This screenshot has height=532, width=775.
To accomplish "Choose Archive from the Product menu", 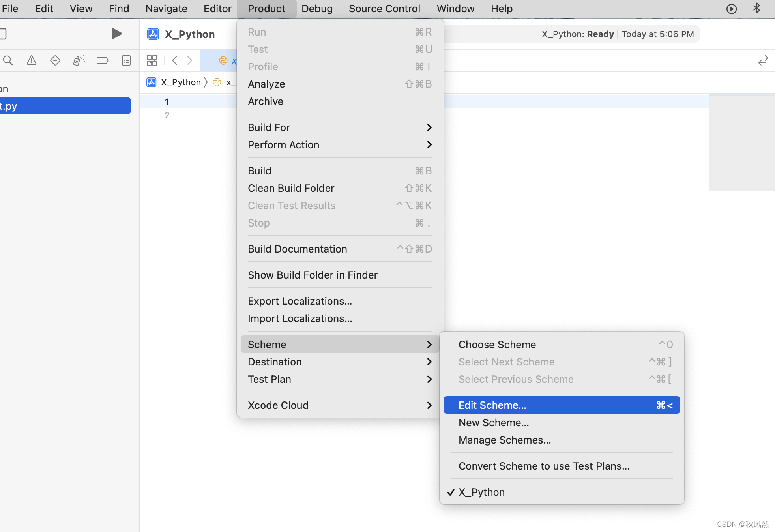I will coord(340,101).
